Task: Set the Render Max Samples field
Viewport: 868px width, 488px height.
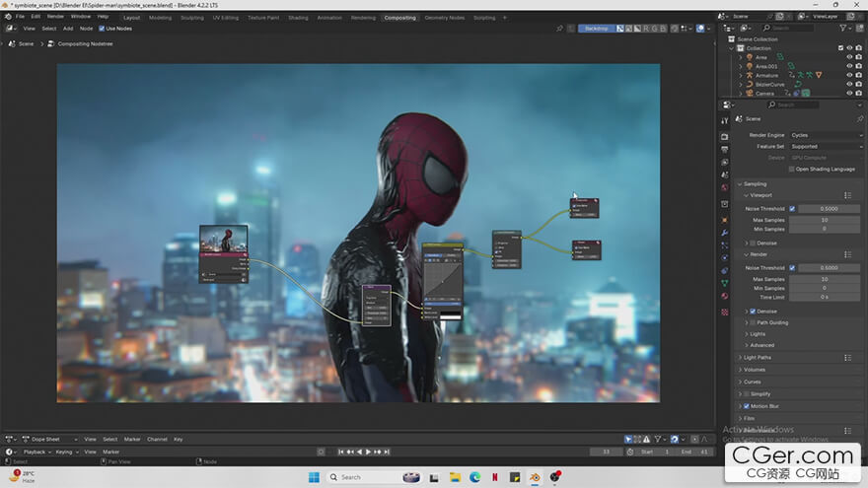Action: coord(825,279)
